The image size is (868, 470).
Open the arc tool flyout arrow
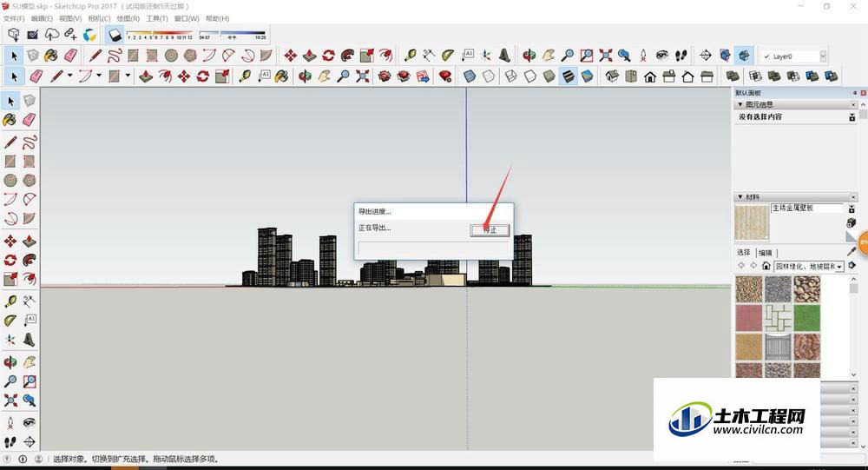coord(99,76)
